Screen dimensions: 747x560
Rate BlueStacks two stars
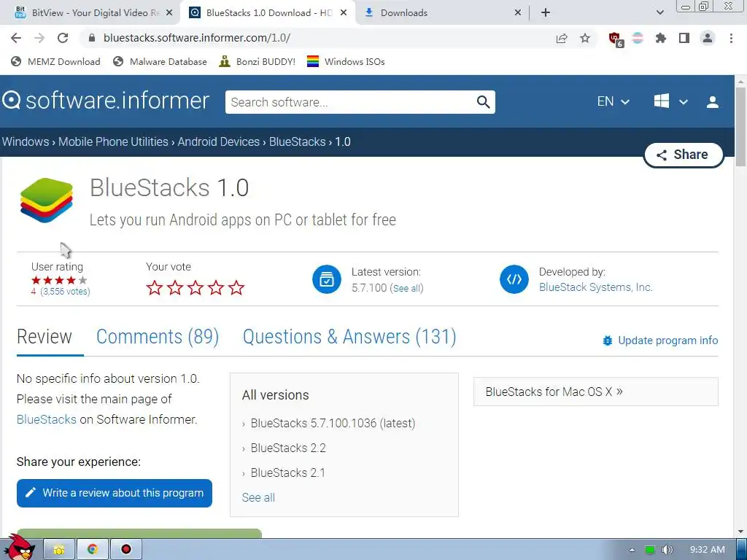pos(175,287)
